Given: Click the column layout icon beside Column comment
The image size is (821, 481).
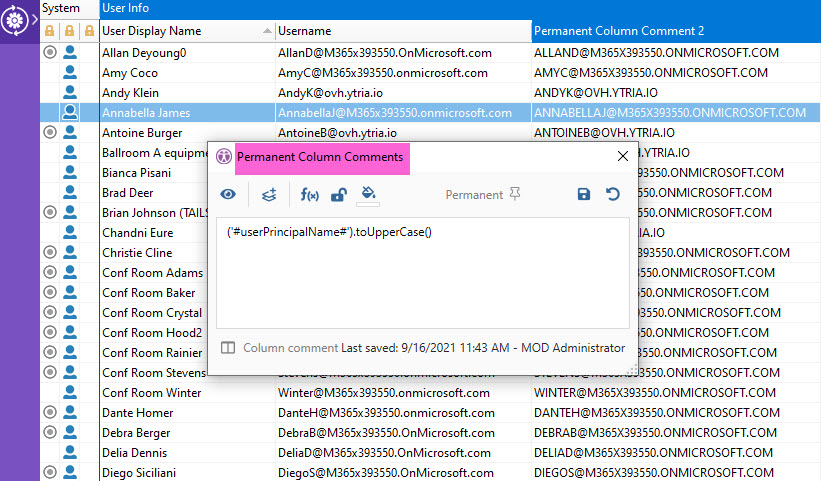Looking at the screenshot, I should click(228, 348).
